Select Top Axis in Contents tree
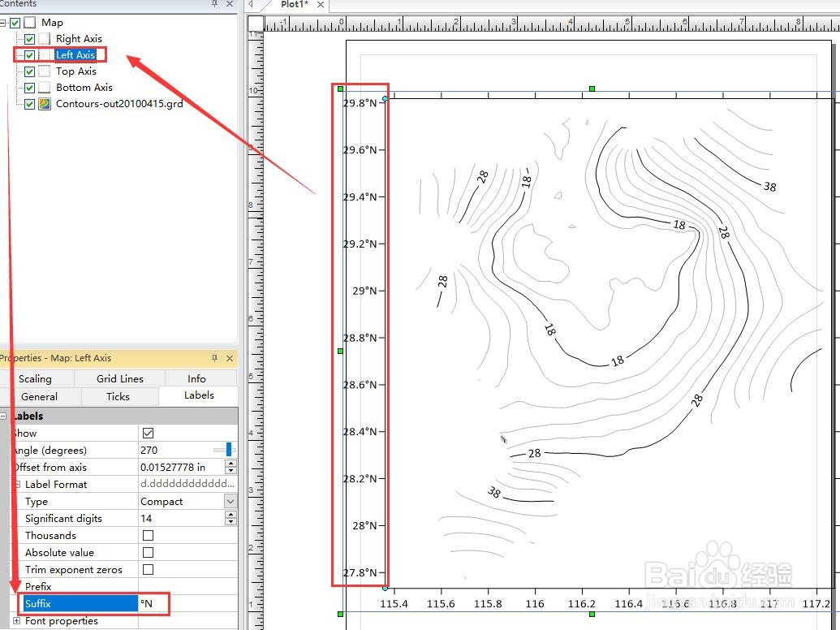The height and width of the screenshot is (630, 840). pyautogui.click(x=76, y=71)
